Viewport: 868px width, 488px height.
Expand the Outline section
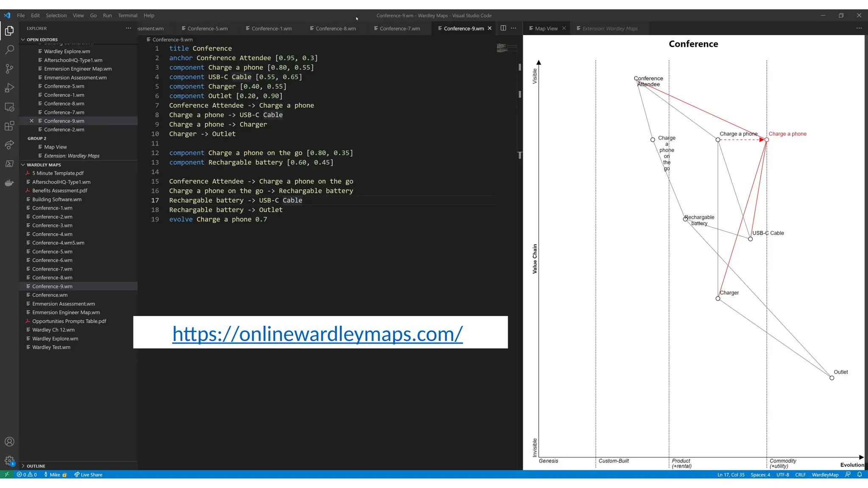[23, 466]
